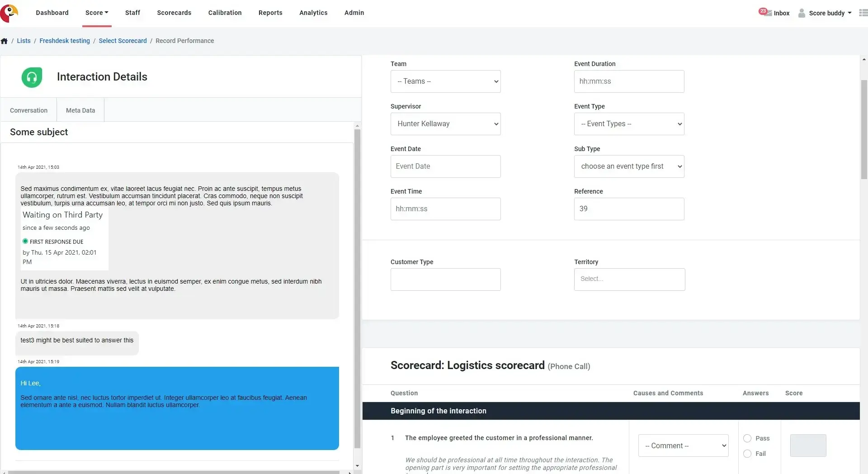Screen dimensions: 868x474
Task: Open the Event Types dropdown
Action: point(629,124)
